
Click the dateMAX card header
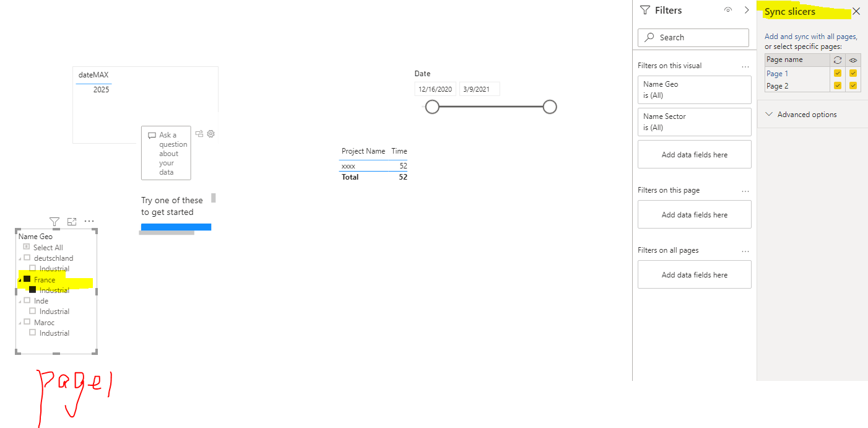(93, 75)
